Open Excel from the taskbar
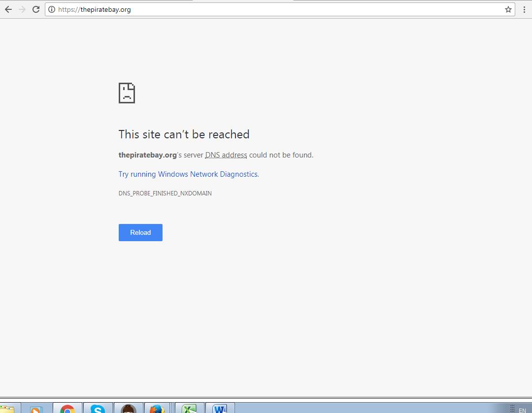532x413 pixels. [189, 408]
